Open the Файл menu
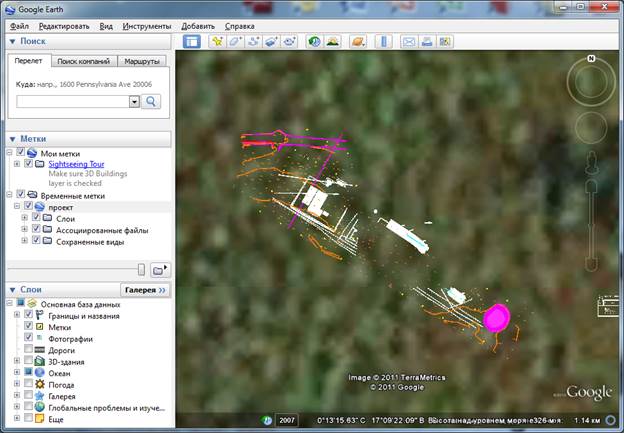Screen dimensions: 624x433 coord(19,26)
